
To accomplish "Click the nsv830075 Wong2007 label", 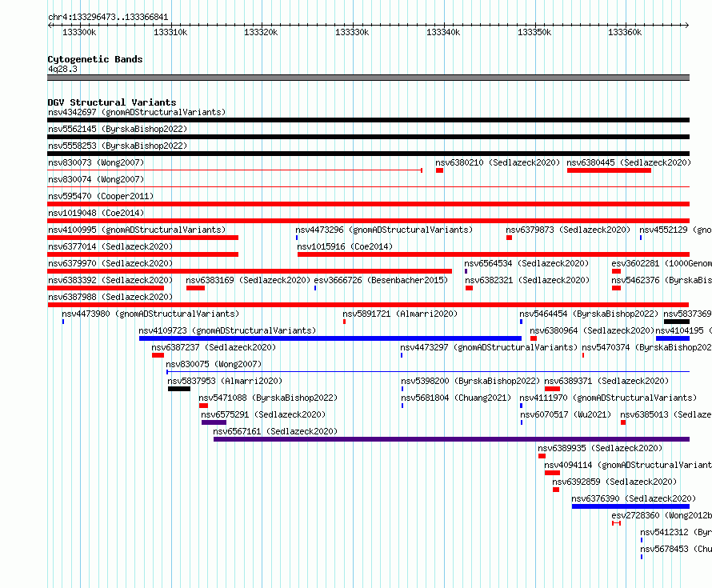I will pyautogui.click(x=214, y=364).
